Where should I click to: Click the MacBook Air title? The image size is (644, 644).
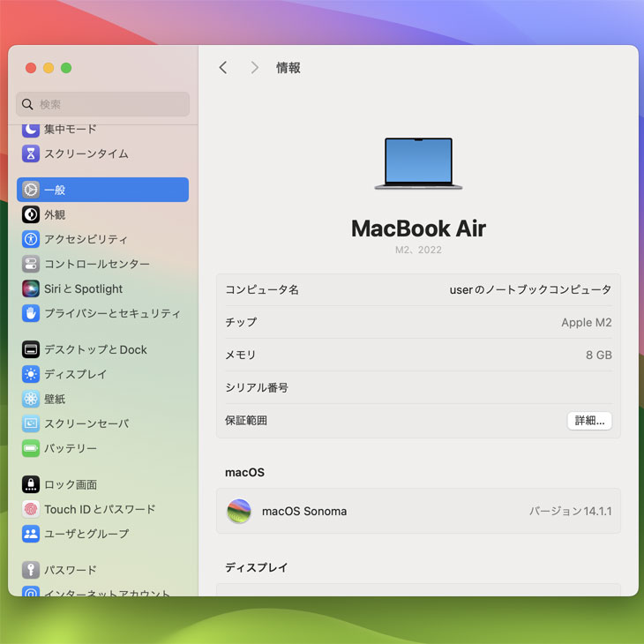pos(418,228)
